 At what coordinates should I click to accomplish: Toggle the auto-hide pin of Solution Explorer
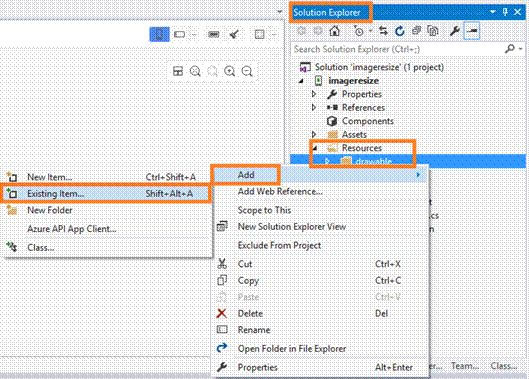tap(505, 12)
